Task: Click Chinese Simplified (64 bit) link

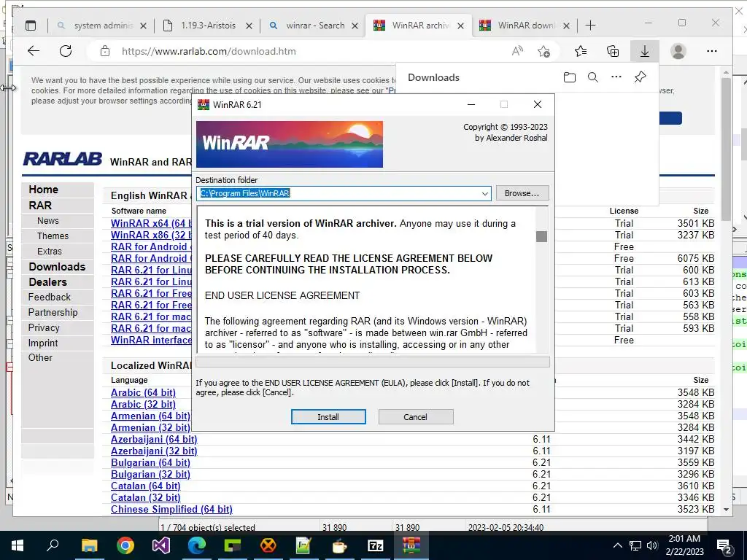Action: coord(171,509)
